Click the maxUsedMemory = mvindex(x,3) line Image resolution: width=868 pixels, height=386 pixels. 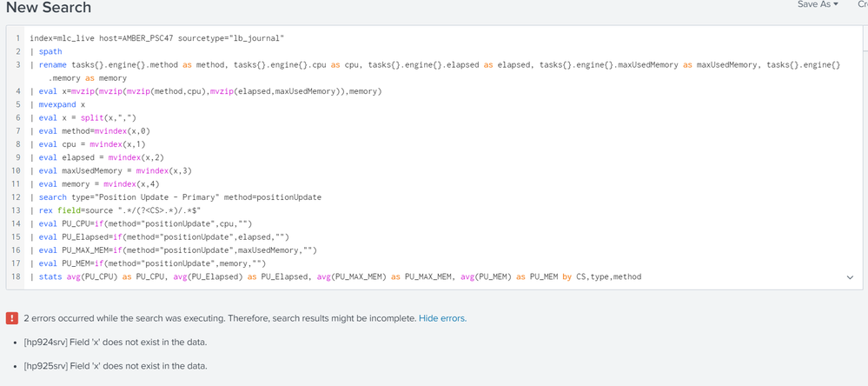pos(110,170)
